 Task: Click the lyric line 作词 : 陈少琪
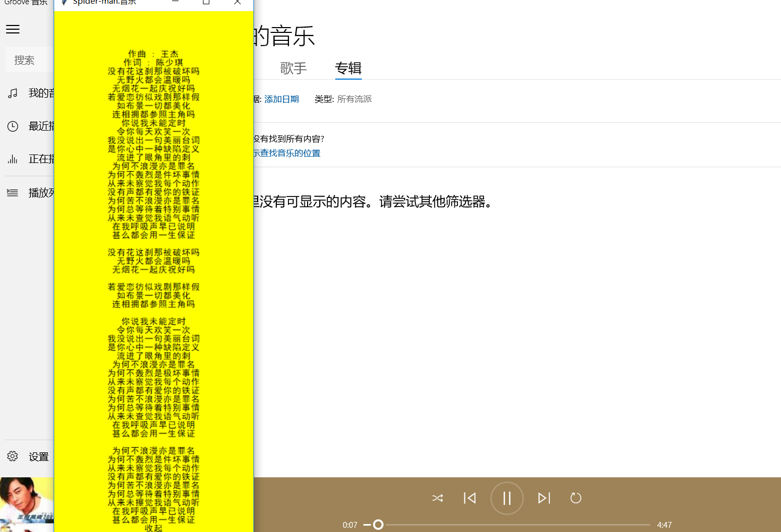tap(154, 62)
